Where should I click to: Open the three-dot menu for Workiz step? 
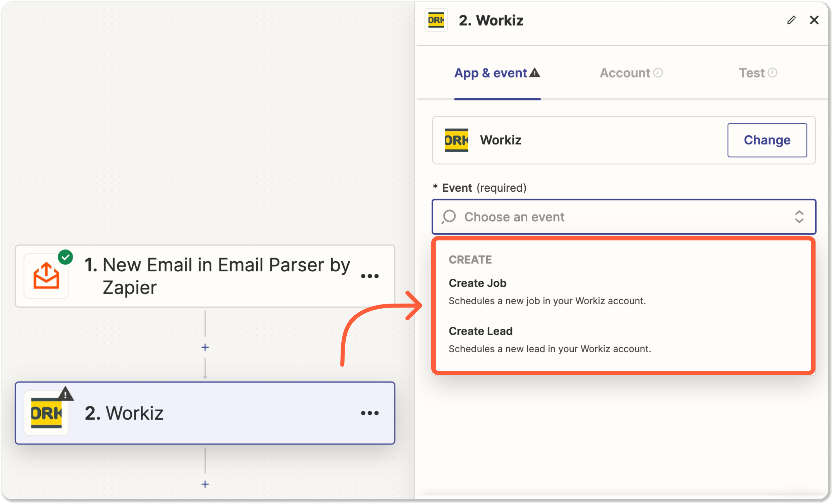point(369,413)
